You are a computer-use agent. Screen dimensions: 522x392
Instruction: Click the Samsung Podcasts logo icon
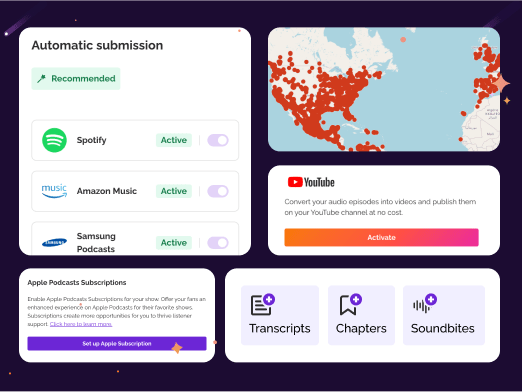[54, 242]
